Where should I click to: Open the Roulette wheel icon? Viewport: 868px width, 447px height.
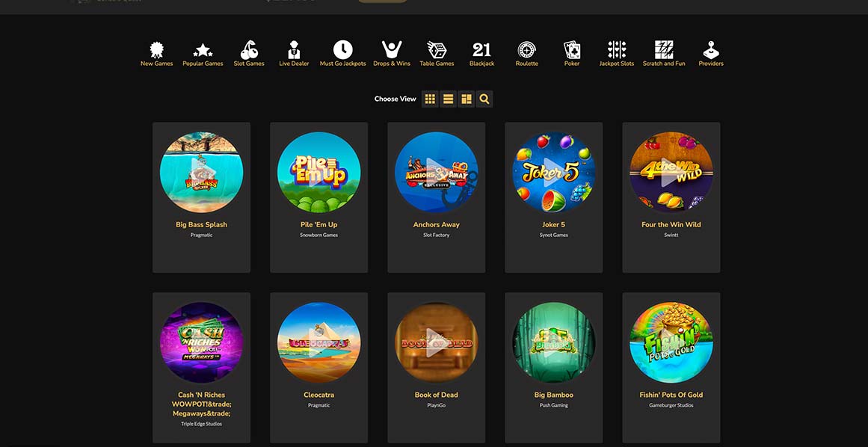coord(526,50)
